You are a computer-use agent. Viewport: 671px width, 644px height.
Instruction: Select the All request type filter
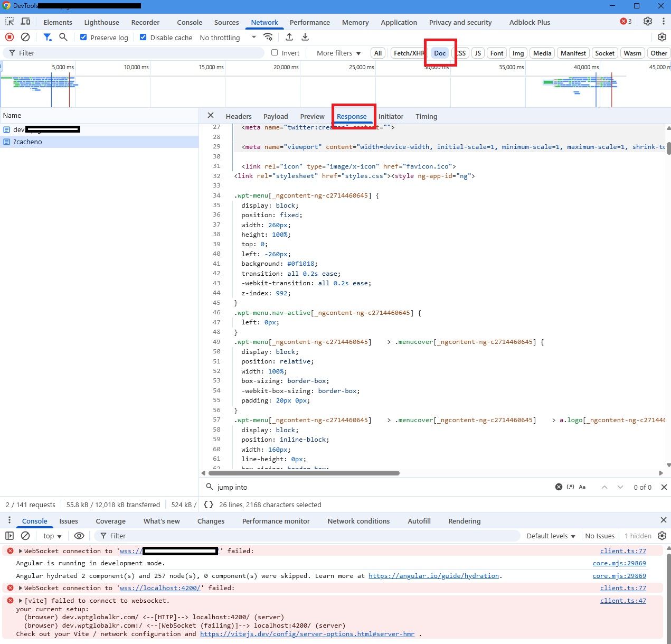click(x=378, y=53)
